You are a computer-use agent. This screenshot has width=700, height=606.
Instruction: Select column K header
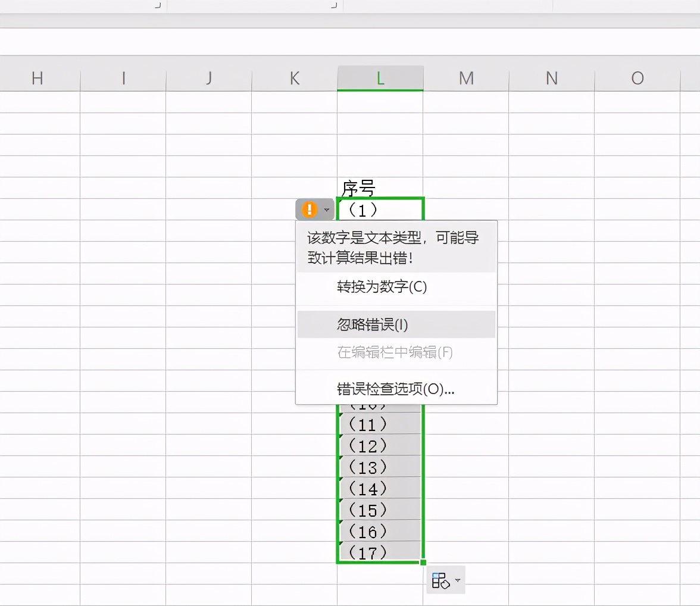(x=295, y=78)
